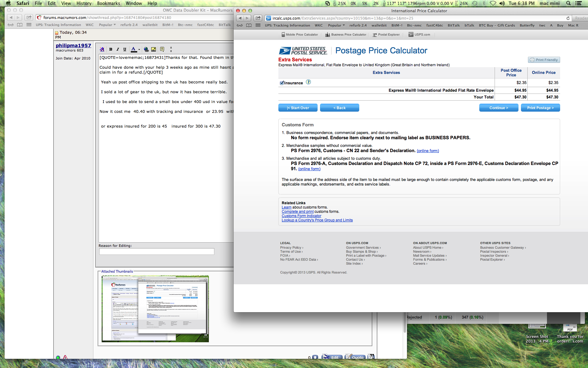588x368 pixels.
Task: Uncheck the Insurance checkbox
Action: click(x=282, y=83)
